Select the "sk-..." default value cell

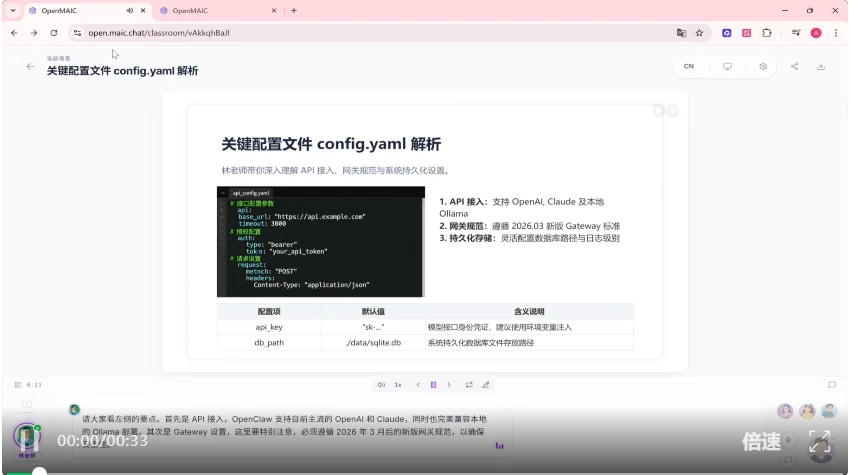click(373, 327)
